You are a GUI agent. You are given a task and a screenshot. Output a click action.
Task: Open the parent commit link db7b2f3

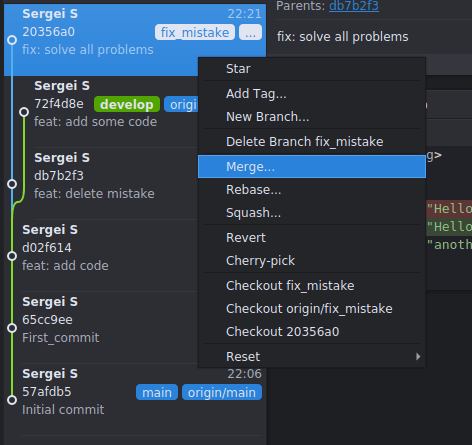tap(354, 6)
